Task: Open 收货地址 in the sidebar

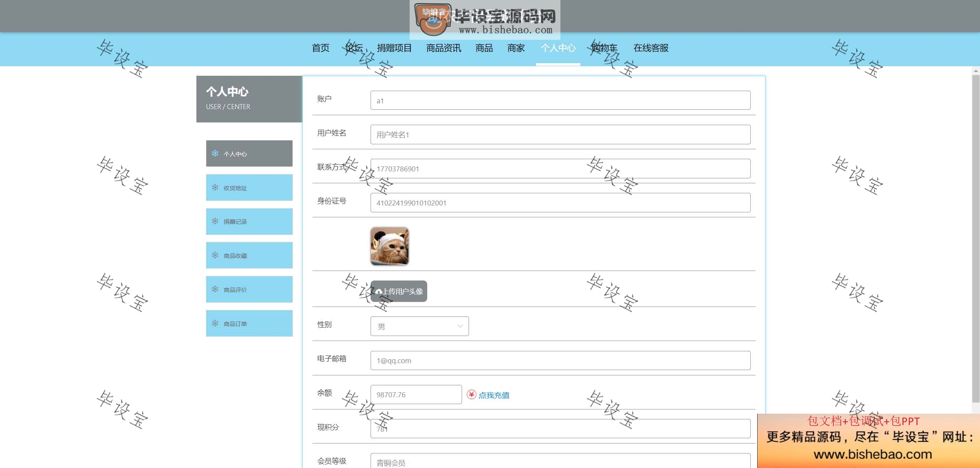Action: click(x=249, y=188)
